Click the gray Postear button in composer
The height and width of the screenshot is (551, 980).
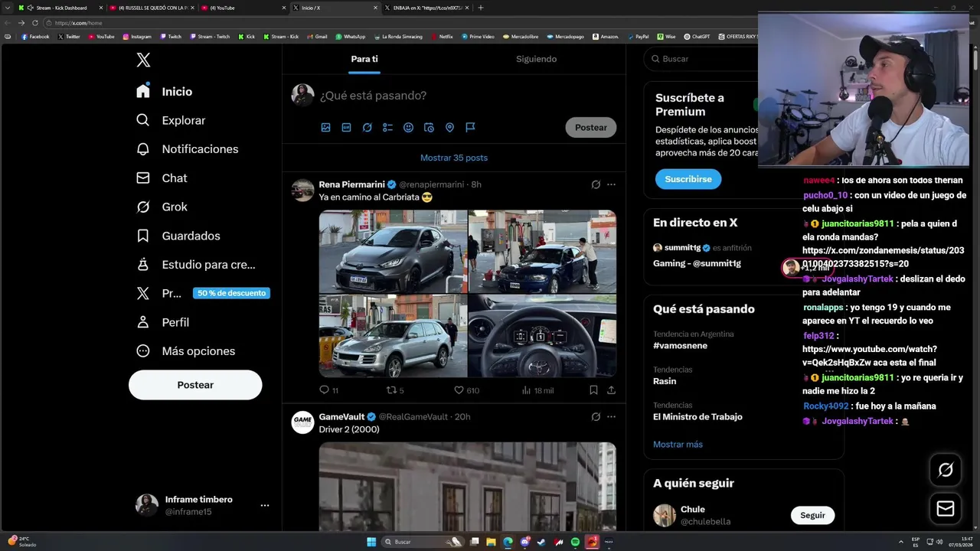point(591,128)
